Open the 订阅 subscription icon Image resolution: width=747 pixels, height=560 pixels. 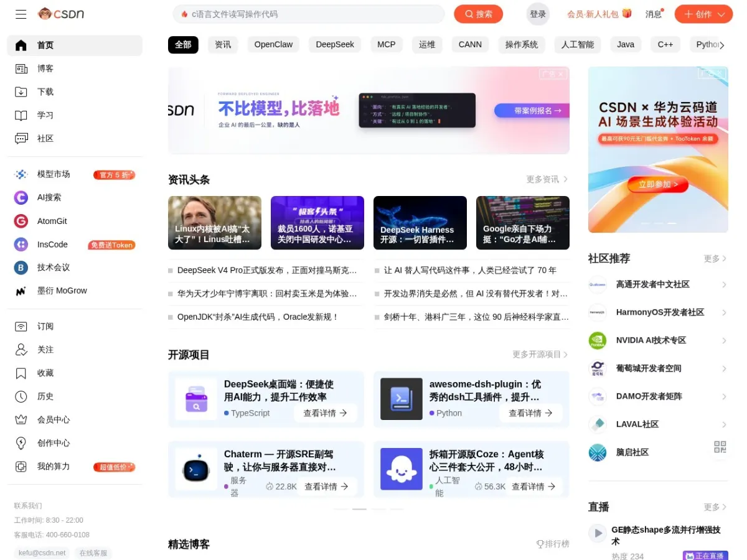21,327
